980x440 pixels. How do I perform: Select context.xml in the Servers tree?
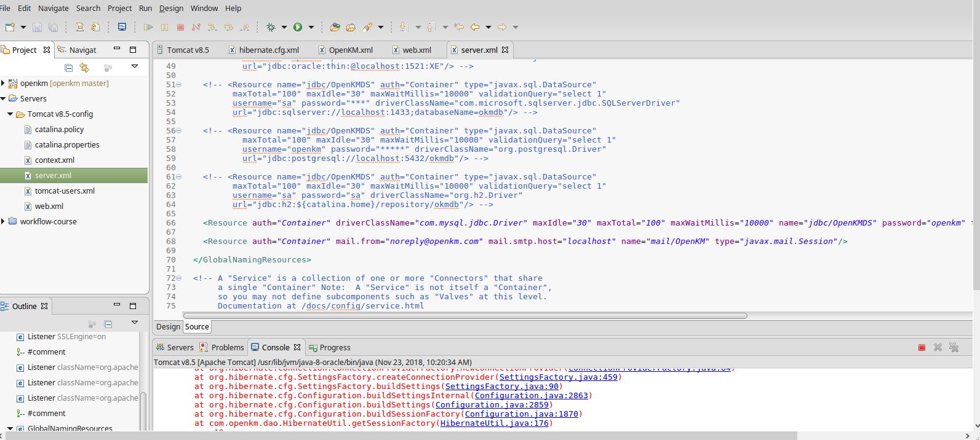pyautogui.click(x=54, y=160)
